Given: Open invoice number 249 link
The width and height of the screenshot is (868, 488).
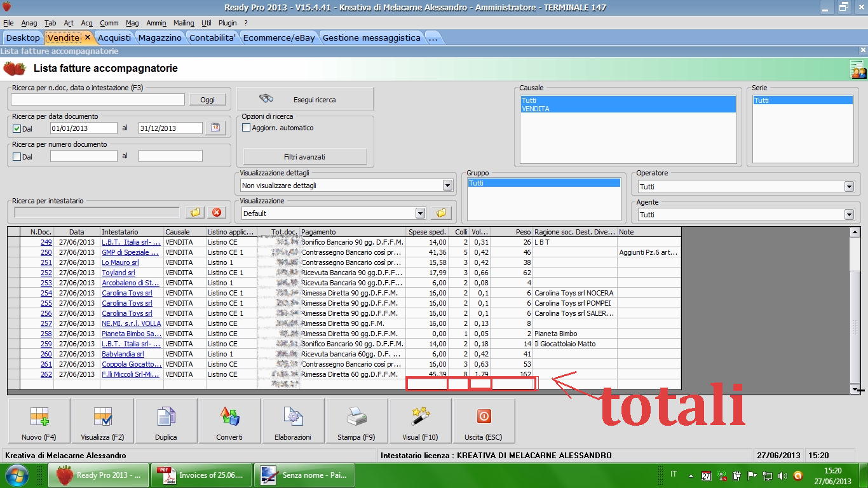Looking at the screenshot, I should [46, 242].
